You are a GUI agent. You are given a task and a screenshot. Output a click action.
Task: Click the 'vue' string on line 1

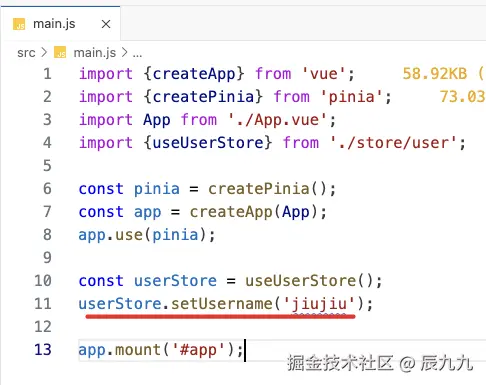pyautogui.click(x=324, y=74)
